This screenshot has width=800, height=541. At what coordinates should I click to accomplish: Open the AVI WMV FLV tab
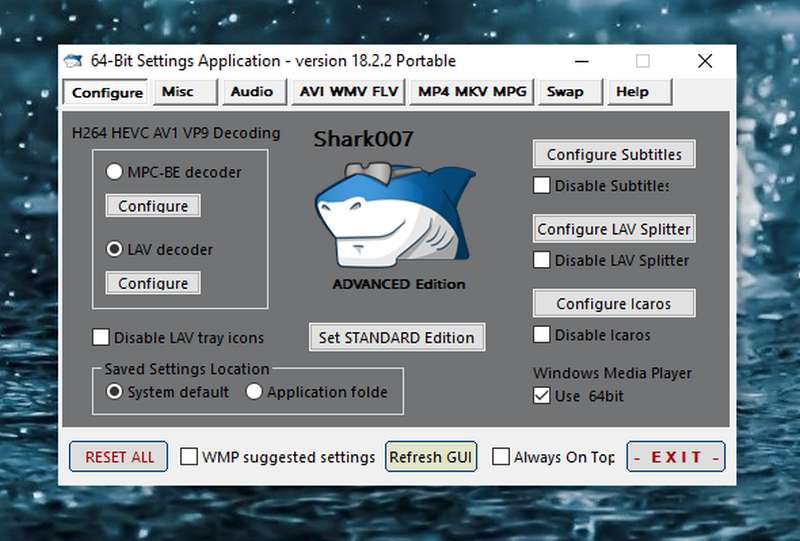point(348,92)
